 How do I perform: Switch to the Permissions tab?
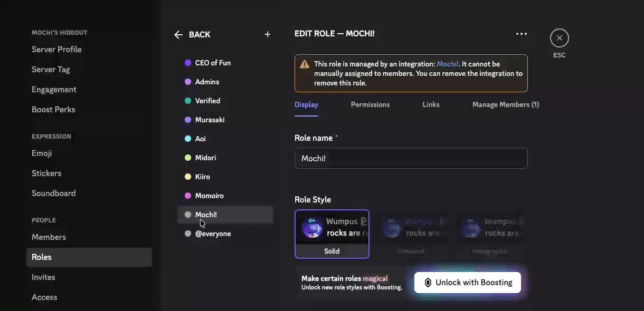pyautogui.click(x=370, y=104)
